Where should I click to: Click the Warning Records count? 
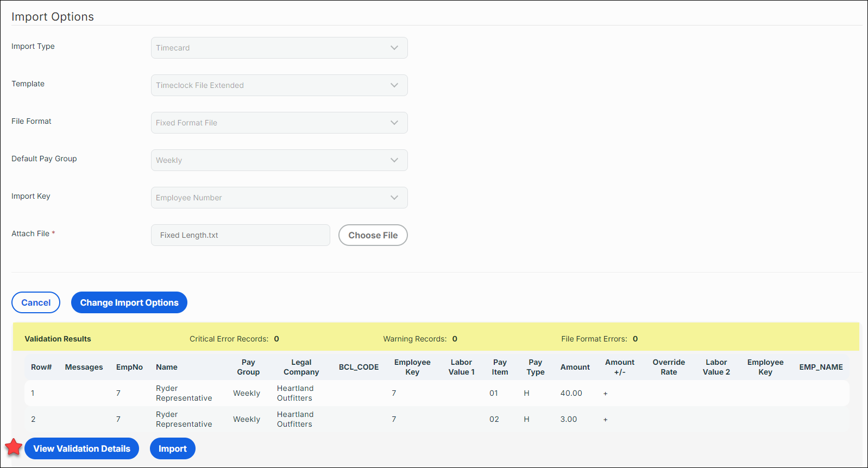coord(455,339)
